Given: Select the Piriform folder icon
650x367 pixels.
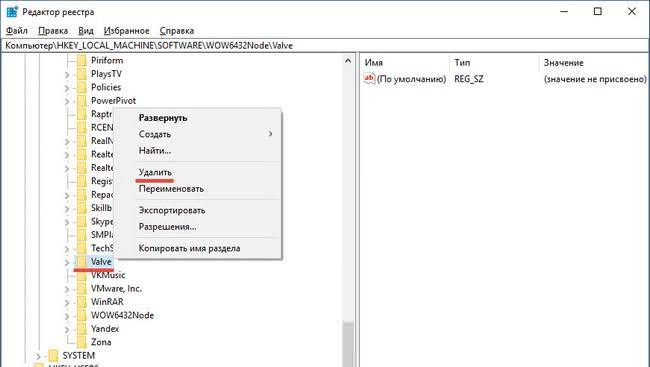Looking at the screenshot, I should pos(82,61).
